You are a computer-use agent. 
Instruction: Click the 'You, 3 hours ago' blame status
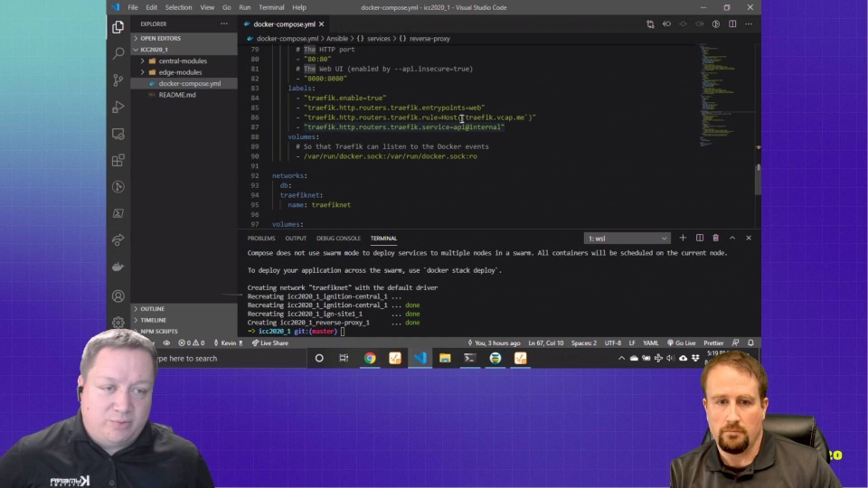tap(494, 343)
